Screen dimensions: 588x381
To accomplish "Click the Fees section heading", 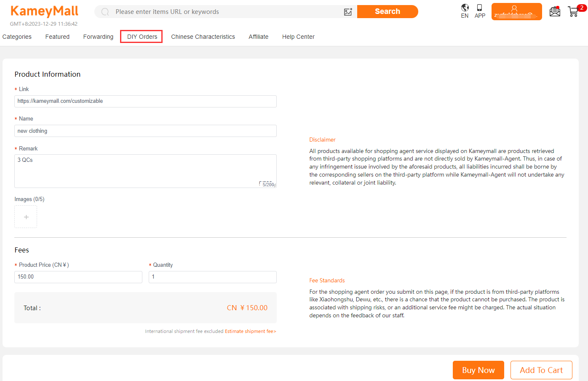I will [x=22, y=250].
